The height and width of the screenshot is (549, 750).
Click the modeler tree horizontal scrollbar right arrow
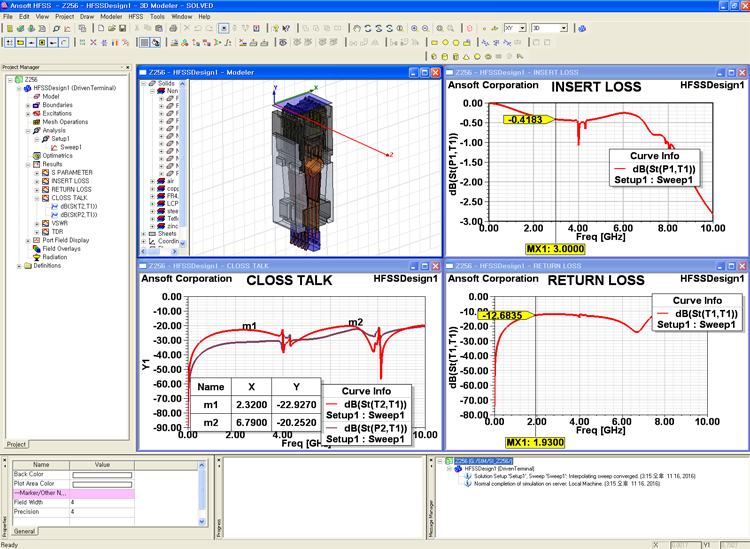click(x=174, y=251)
